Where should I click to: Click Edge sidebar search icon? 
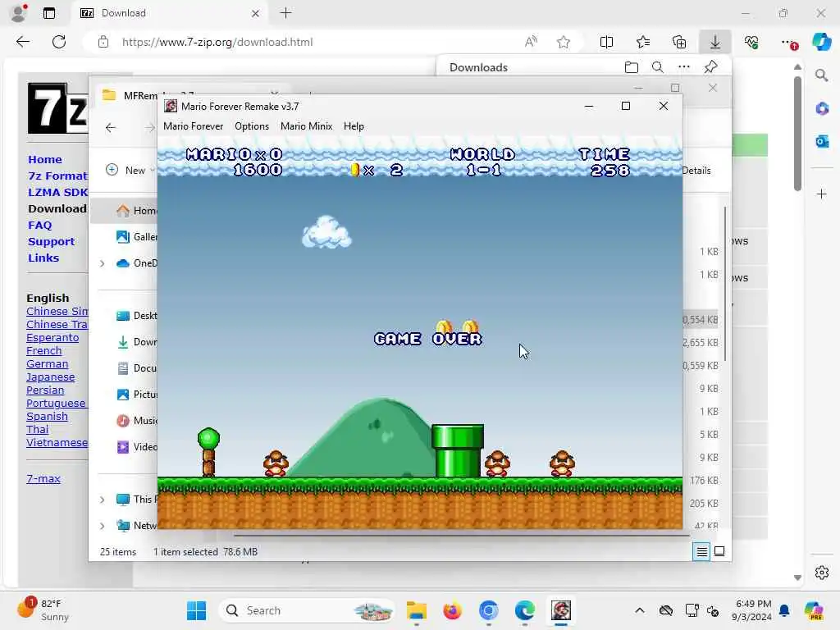pyautogui.click(x=821, y=75)
